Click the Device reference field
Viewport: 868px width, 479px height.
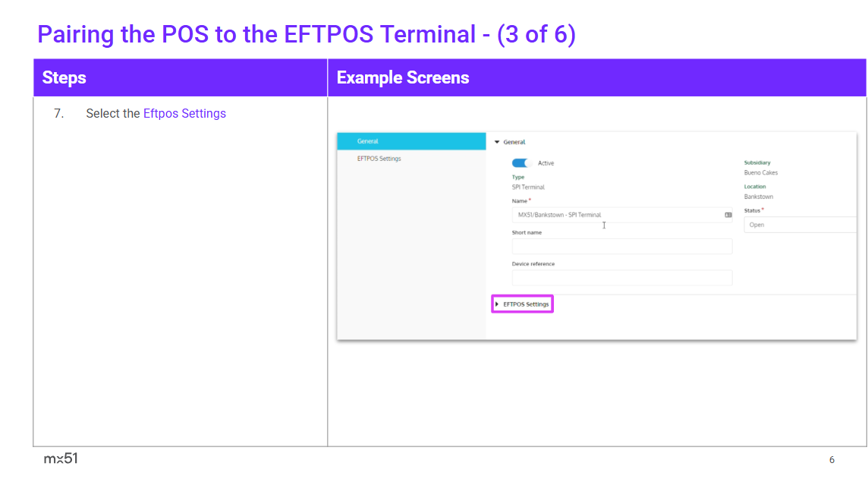coord(622,278)
